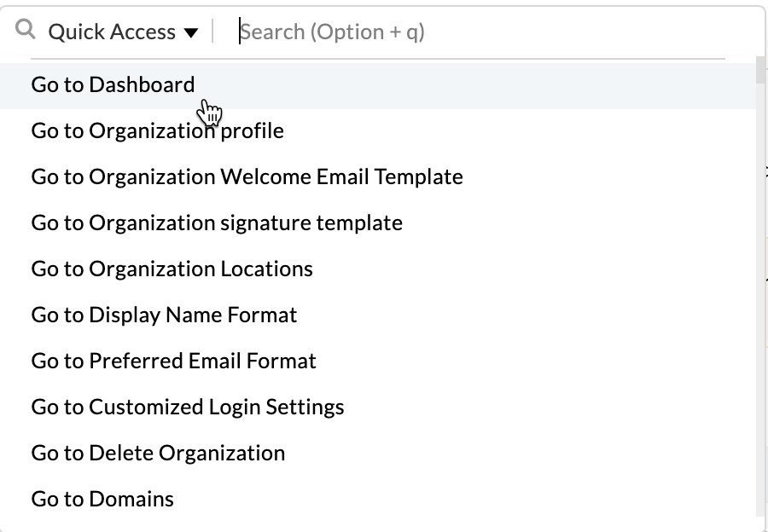The height and width of the screenshot is (532, 768).
Task: Pick Go to Display Name Format
Action: pos(164,315)
